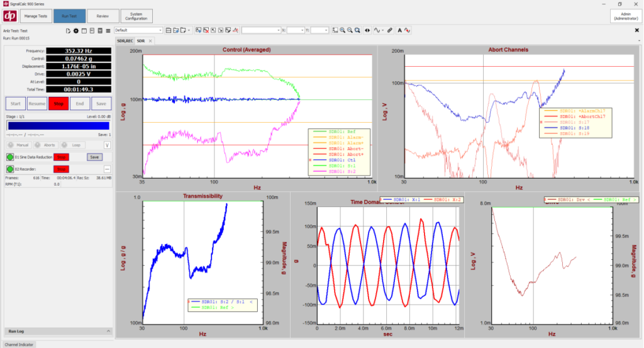Viewport: 644px width, 348px height.
Task: Click the split pane layout icon
Action: 169,30
